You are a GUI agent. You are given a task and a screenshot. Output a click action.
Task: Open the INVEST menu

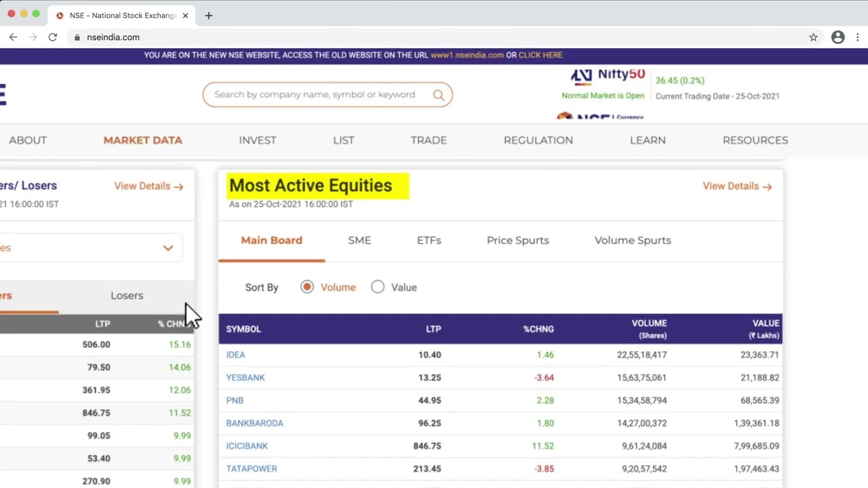click(x=258, y=140)
